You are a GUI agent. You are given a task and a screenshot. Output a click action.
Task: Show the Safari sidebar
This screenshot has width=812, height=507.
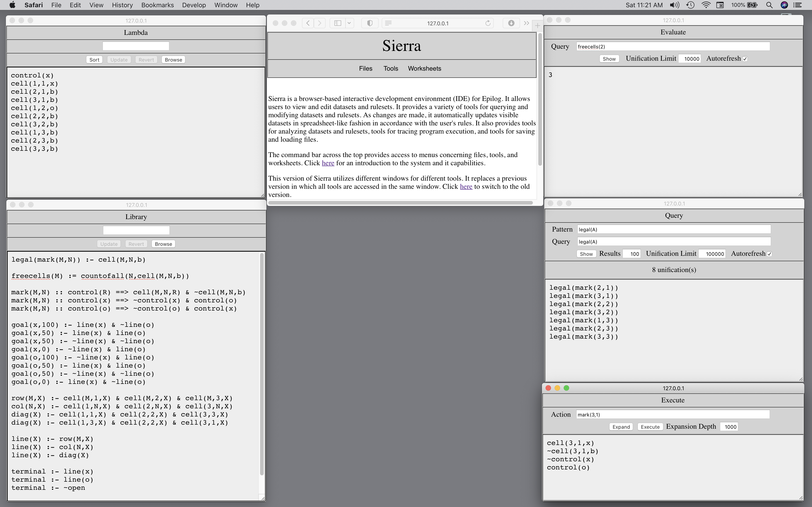click(338, 23)
